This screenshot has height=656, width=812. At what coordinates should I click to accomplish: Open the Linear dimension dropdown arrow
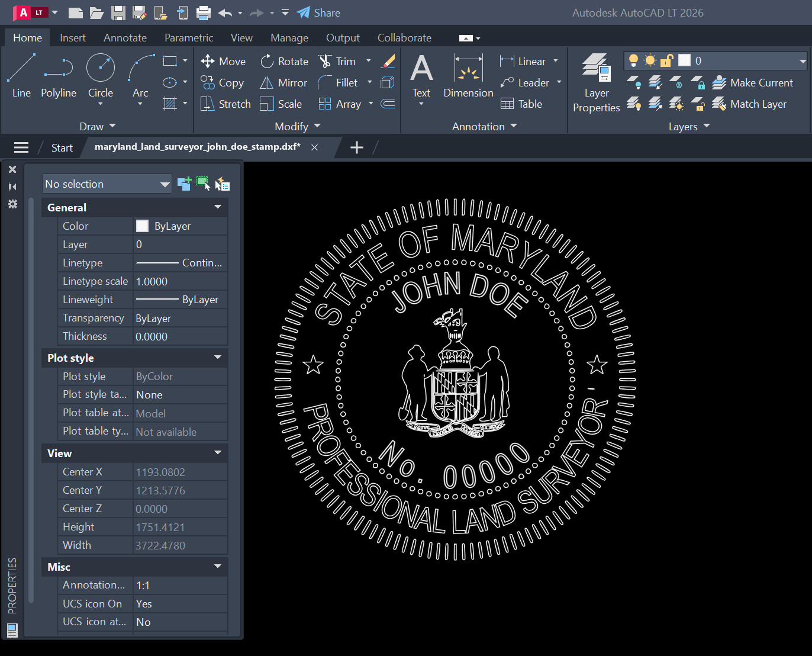tap(556, 61)
